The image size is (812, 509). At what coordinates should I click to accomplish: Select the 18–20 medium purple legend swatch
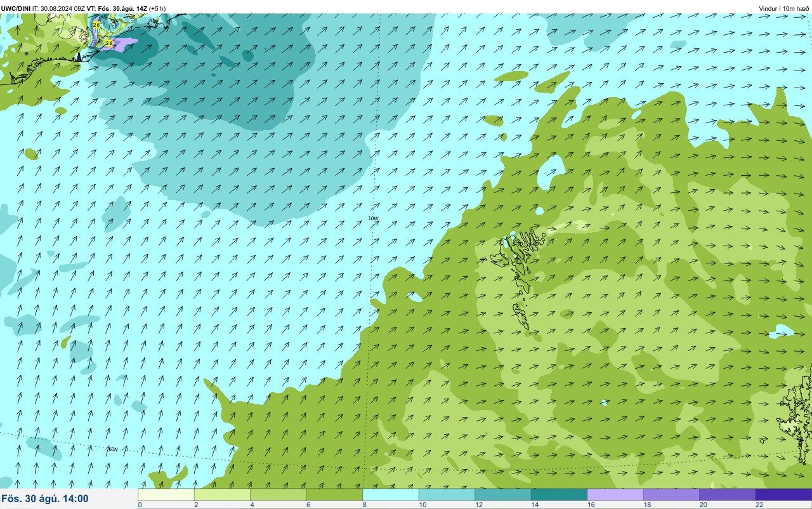(x=671, y=494)
